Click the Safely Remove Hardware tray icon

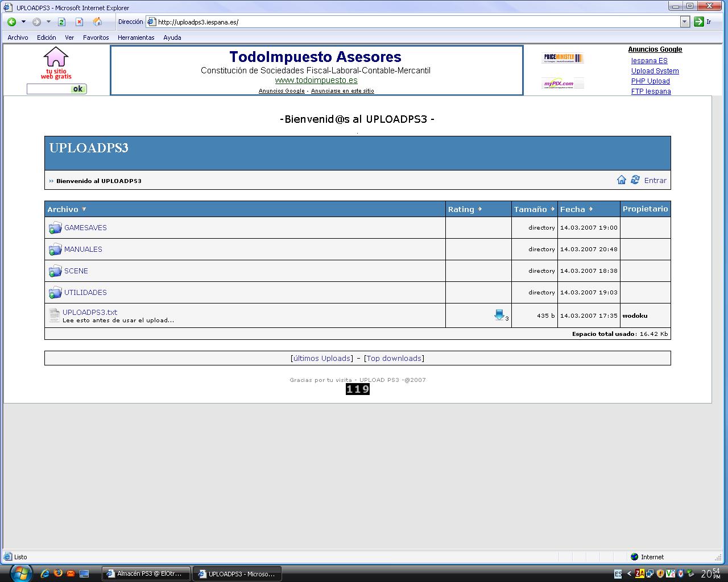click(690, 574)
